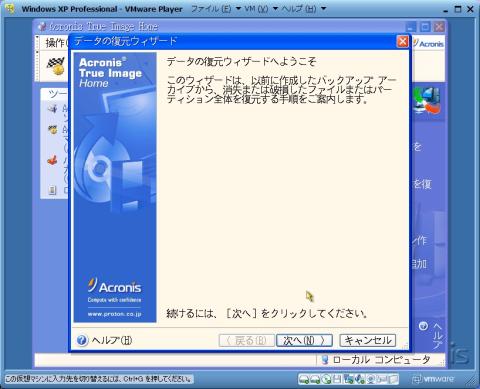Expand the dropdown arrow next to VM(V)
The width and height of the screenshot is (480, 389).
275,9
